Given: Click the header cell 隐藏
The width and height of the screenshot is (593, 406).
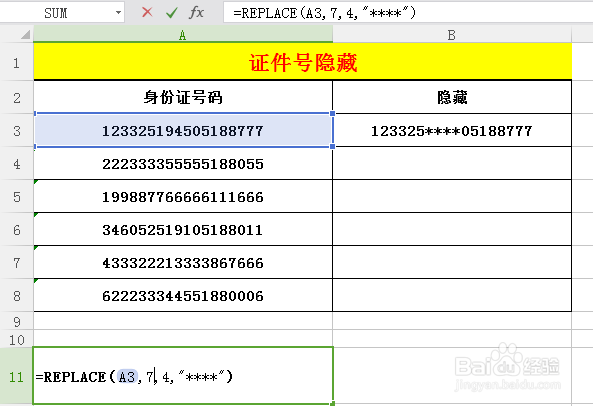Looking at the screenshot, I should point(452,97).
